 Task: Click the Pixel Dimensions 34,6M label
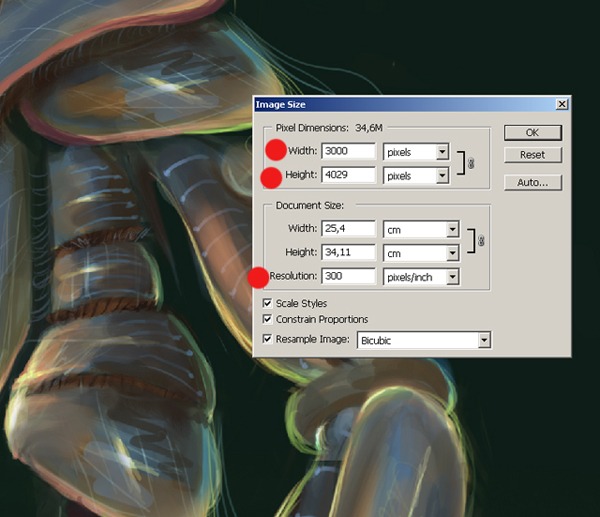329,128
